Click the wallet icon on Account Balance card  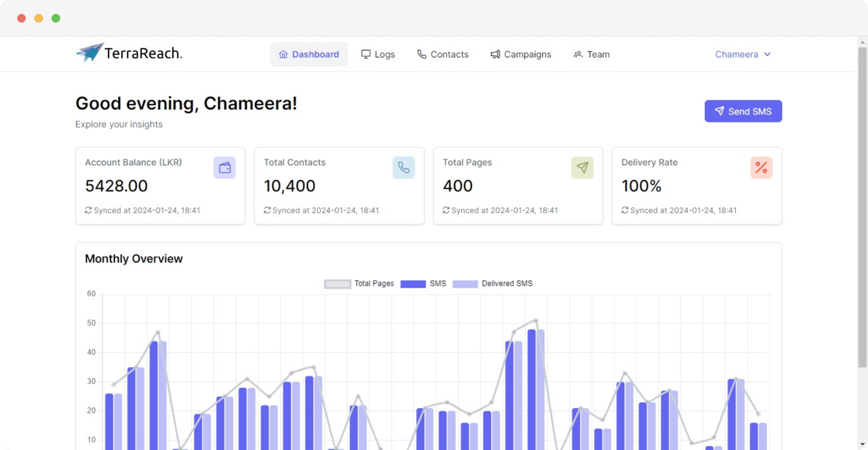tap(225, 168)
